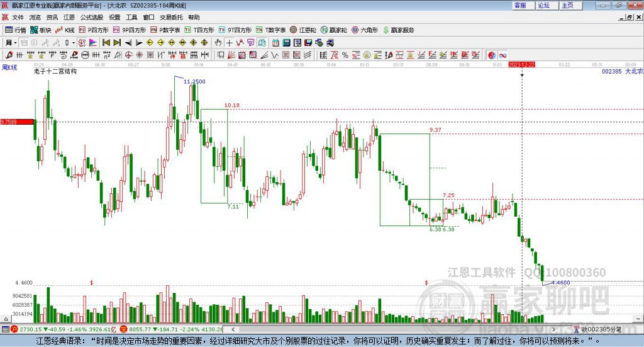644x347 pixels.
Task: Select the rectangle drawing tool
Action: [x=221, y=55]
